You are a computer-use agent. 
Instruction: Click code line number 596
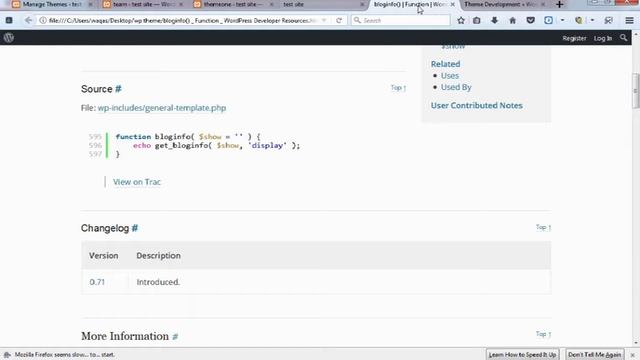95,145
